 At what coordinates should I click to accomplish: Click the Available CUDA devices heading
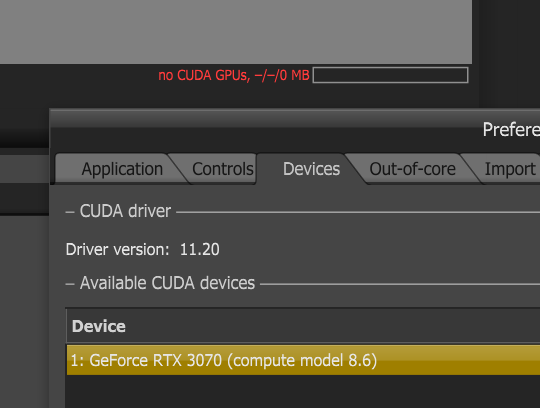click(167, 283)
